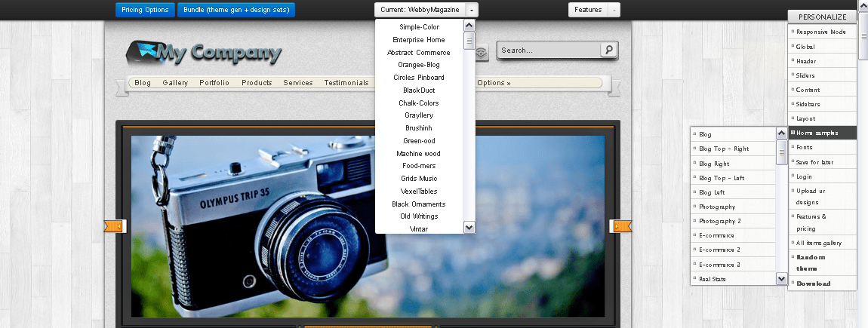Select Simple-Color from theme list

(419, 27)
